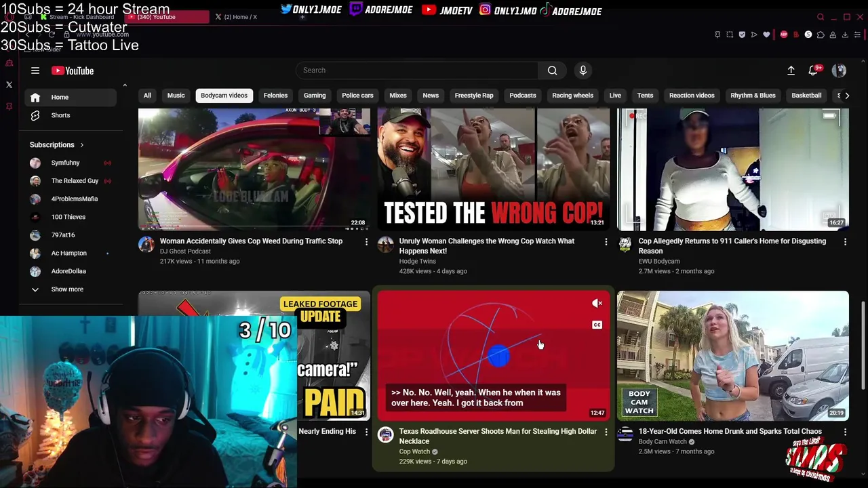Play the Woman Accidentally Gives Cop Weed thumbnail
The width and height of the screenshot is (868, 488).
(x=254, y=169)
